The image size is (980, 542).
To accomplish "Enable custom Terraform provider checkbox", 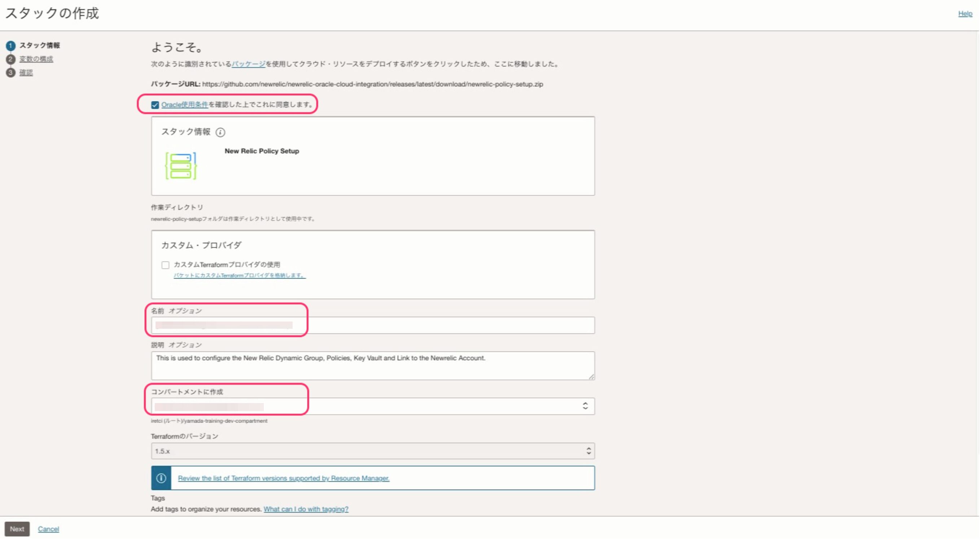I will click(165, 265).
